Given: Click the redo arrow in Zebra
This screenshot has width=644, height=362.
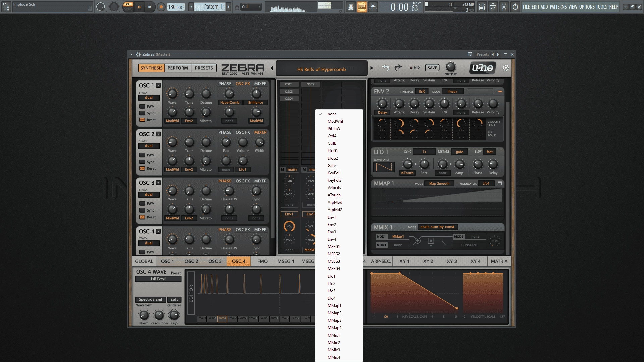Looking at the screenshot, I should (x=398, y=68).
